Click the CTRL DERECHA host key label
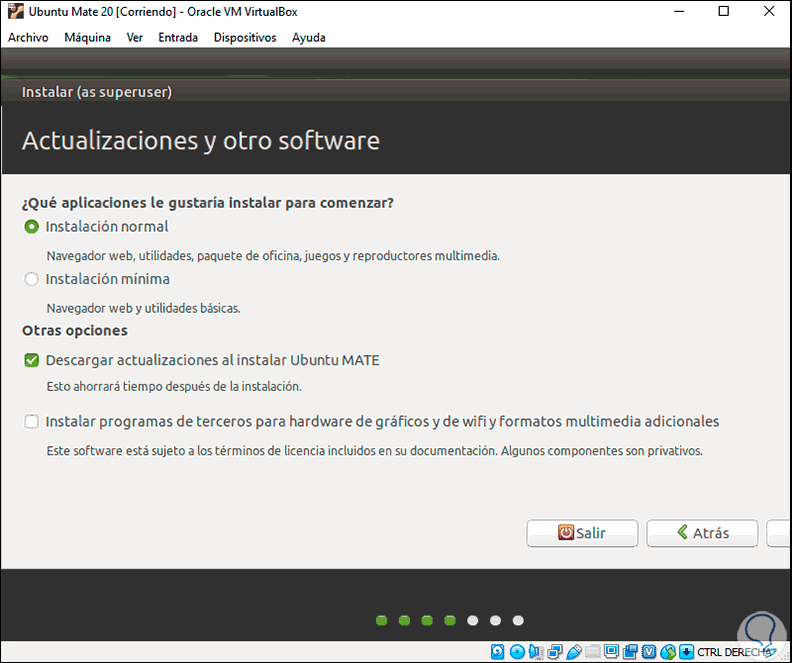Image resolution: width=792 pixels, height=663 pixels. point(734,652)
